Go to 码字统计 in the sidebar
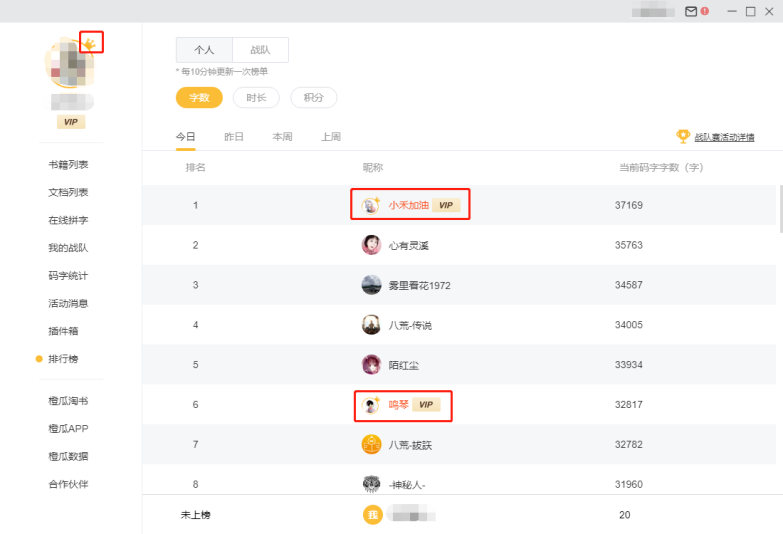783x534 pixels. [68, 276]
